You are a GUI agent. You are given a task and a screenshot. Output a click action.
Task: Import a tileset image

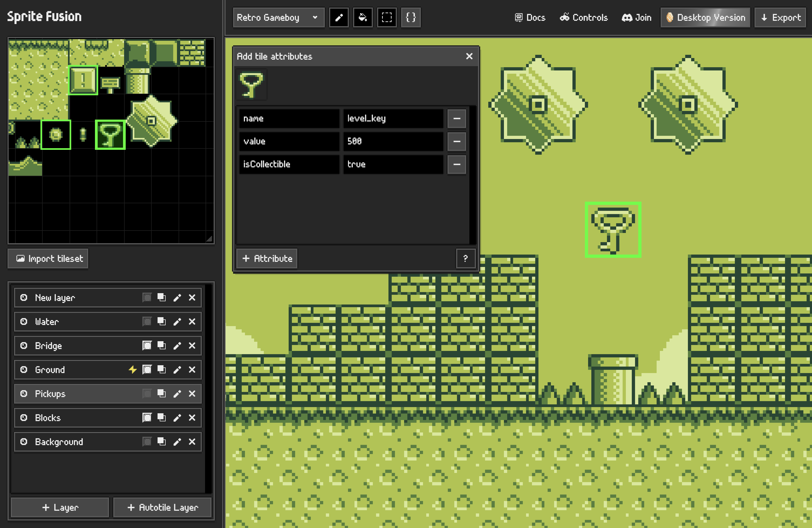(x=48, y=258)
